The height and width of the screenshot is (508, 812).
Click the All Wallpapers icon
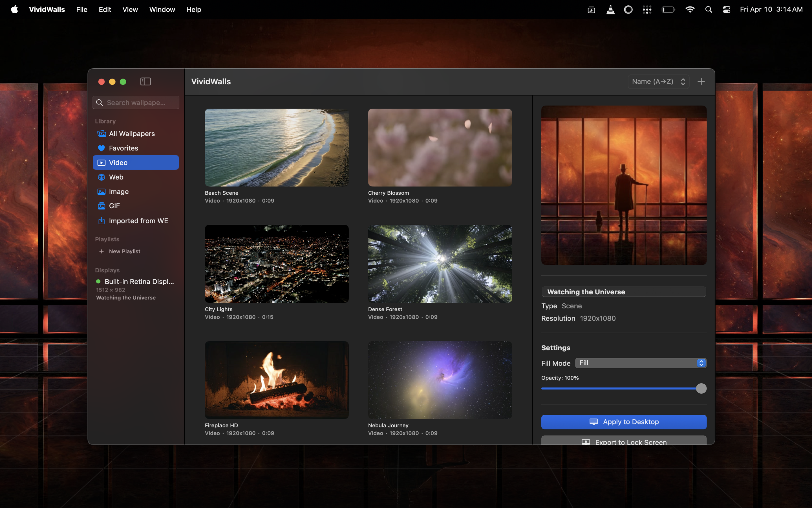(101, 134)
